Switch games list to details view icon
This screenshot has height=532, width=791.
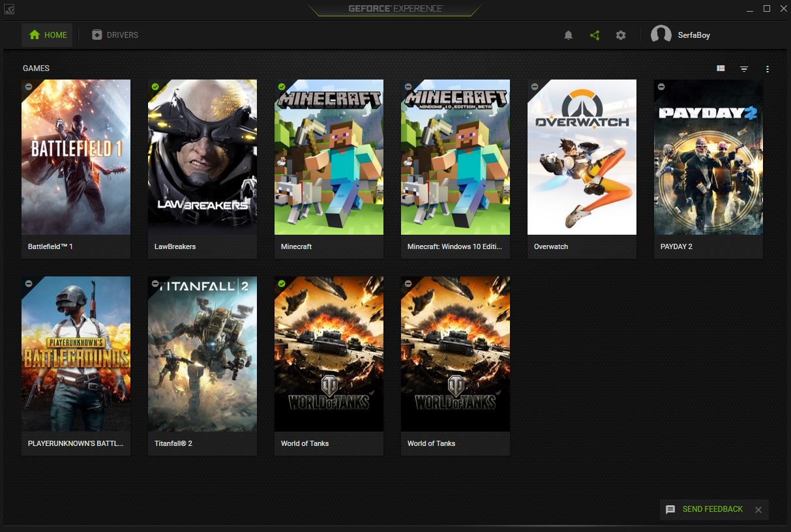(x=721, y=68)
